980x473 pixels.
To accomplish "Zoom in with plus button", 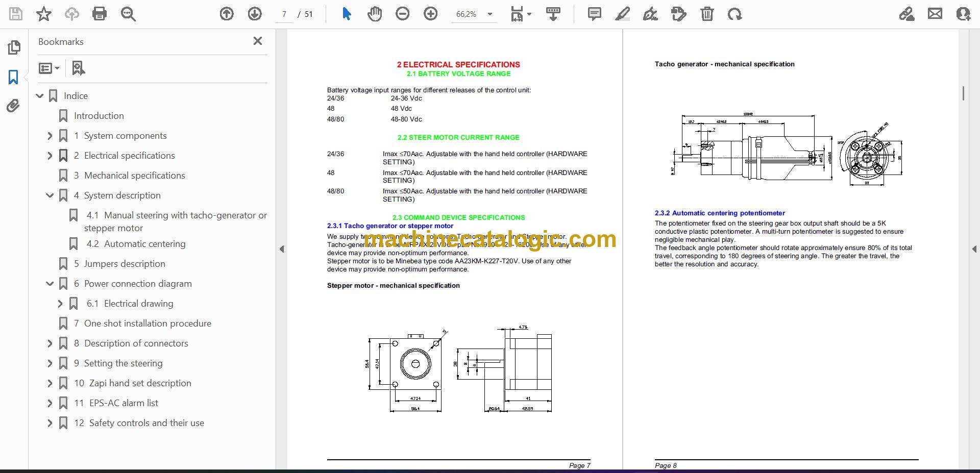I will 431,14.
